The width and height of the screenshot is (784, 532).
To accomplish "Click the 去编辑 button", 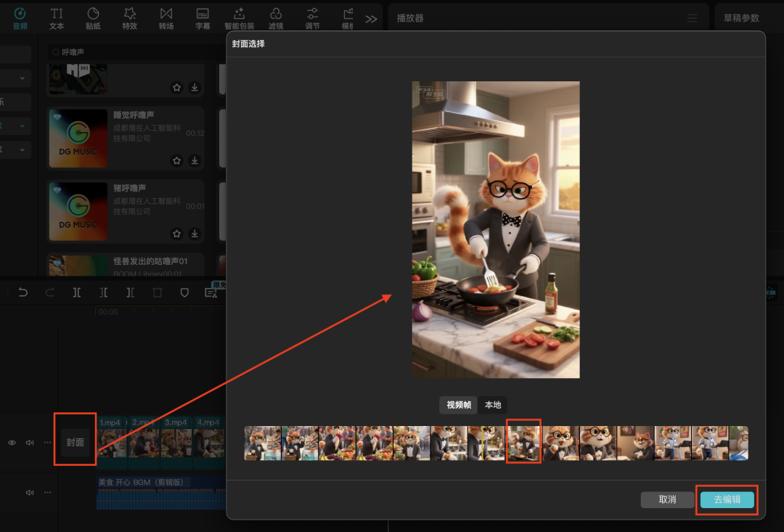I will [727, 499].
